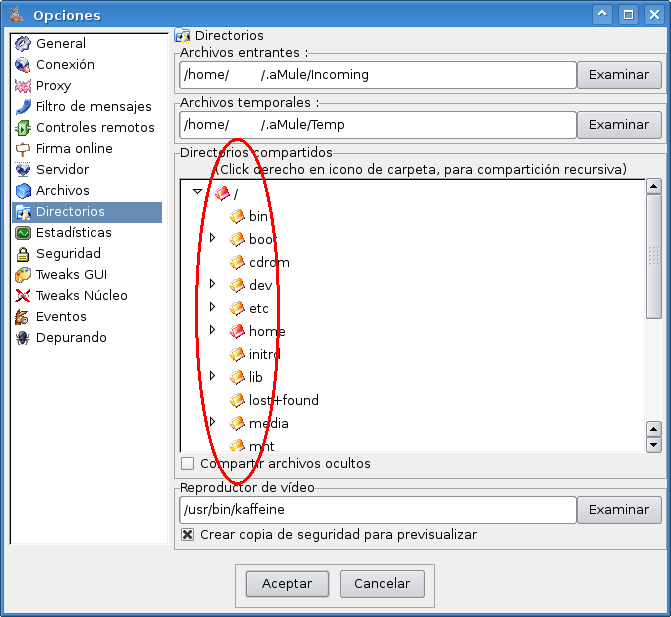Click the Reproductor de vídeo path field
The image size is (671, 617).
[x=377, y=510]
